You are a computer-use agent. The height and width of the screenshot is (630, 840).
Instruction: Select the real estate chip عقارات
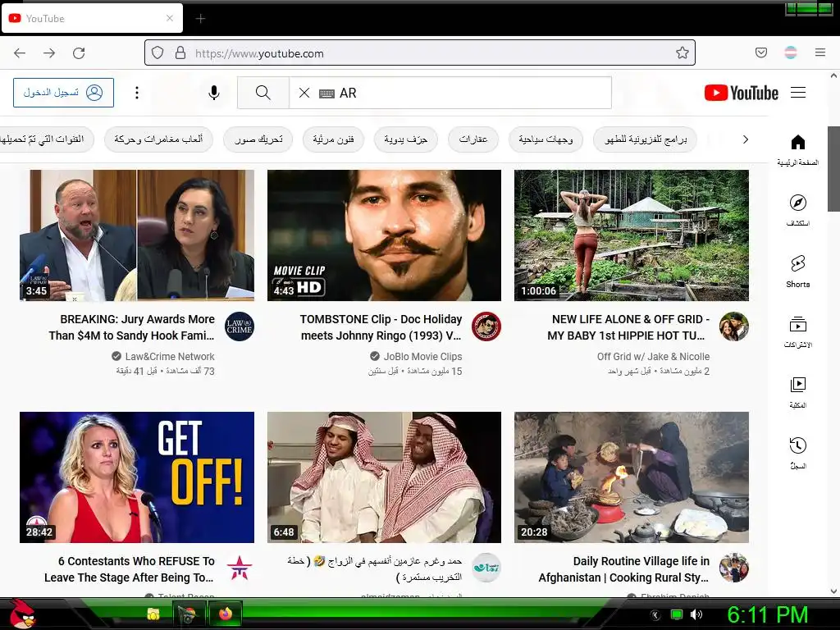coord(473,139)
